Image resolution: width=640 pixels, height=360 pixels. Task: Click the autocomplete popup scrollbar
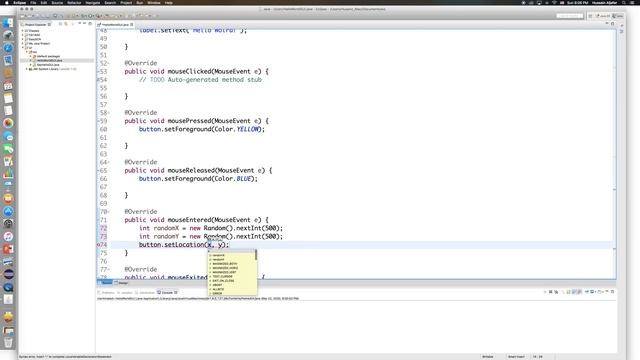click(256, 255)
